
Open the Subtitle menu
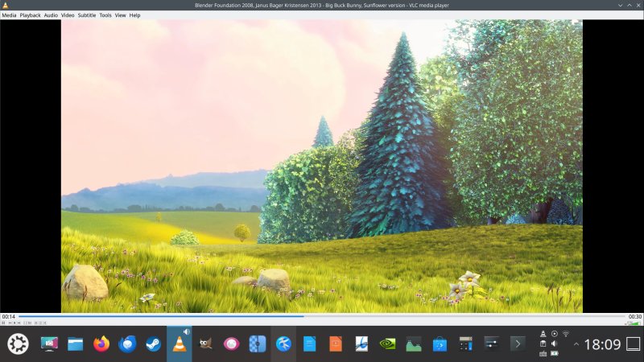87,15
